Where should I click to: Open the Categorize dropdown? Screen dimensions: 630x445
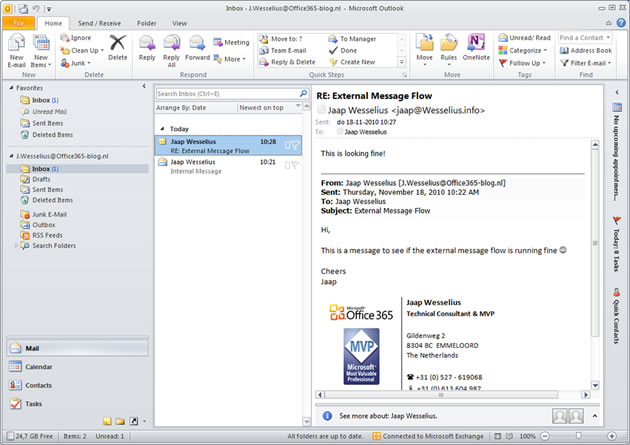pos(523,51)
